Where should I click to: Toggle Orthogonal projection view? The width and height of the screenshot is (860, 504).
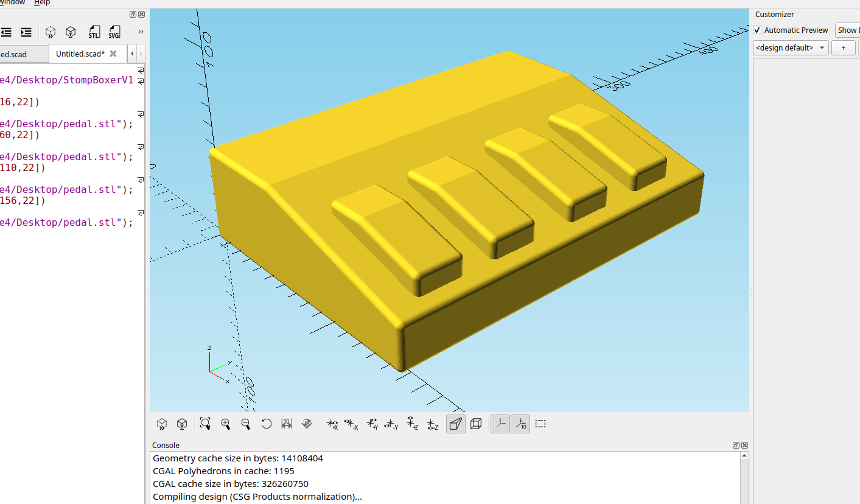coord(476,424)
